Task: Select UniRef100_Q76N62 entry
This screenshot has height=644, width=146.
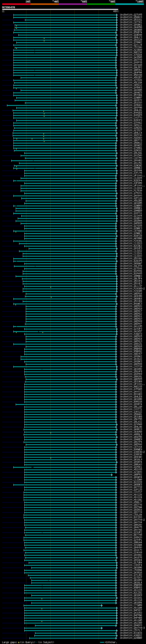Action: click(x=131, y=42)
